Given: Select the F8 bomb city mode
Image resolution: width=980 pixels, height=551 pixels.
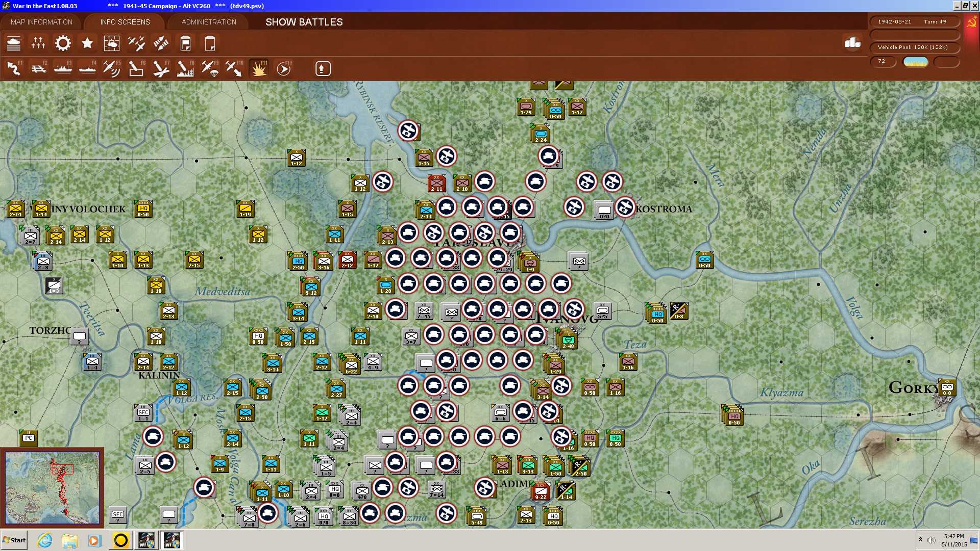Looking at the screenshot, I should (x=185, y=68).
